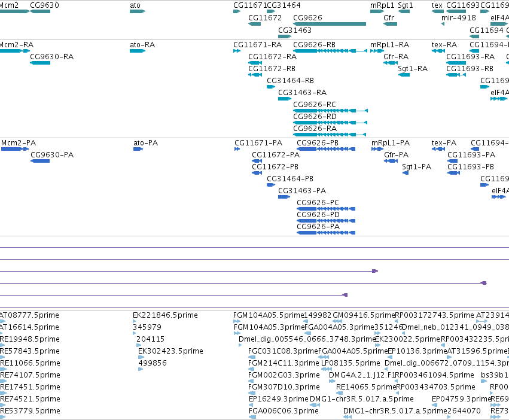509x420 pixels.
Task: Click protein feature CG9626-PD
Action: (x=326, y=221)
